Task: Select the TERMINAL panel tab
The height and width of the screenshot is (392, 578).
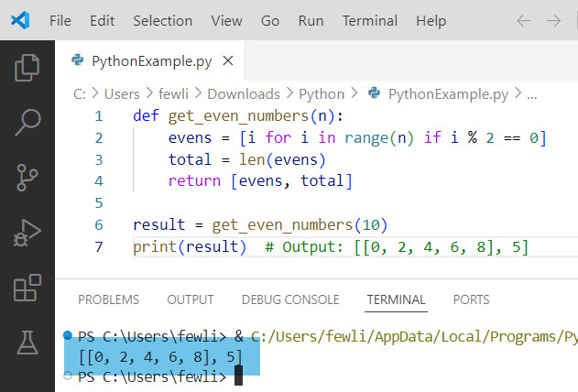Action: [x=396, y=299]
